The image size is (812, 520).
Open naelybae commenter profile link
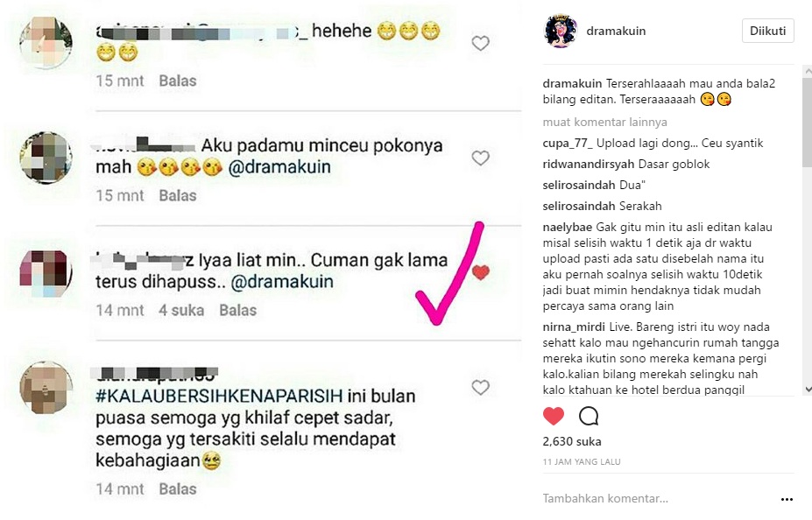[x=567, y=227]
